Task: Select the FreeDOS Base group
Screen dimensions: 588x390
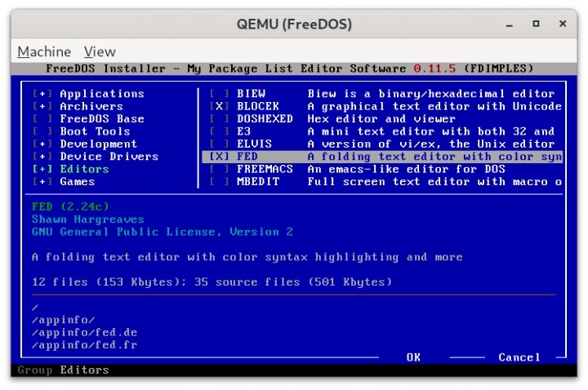Action: pyautogui.click(x=102, y=119)
